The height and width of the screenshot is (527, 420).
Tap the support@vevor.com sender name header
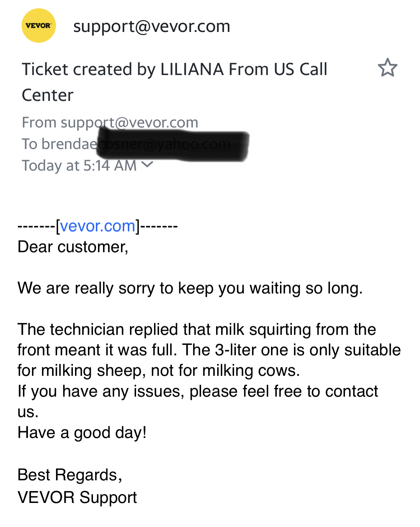pos(151,26)
